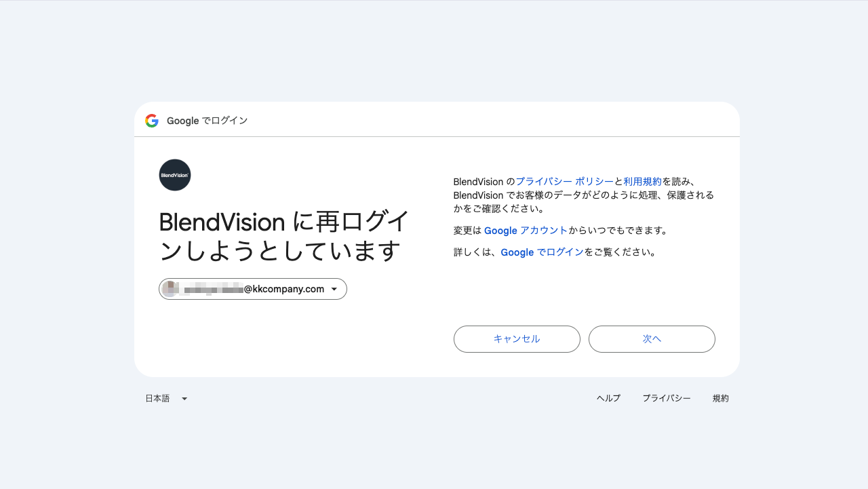This screenshot has height=489, width=868.
Task: Open the 利用規約 link
Action: [642, 182]
